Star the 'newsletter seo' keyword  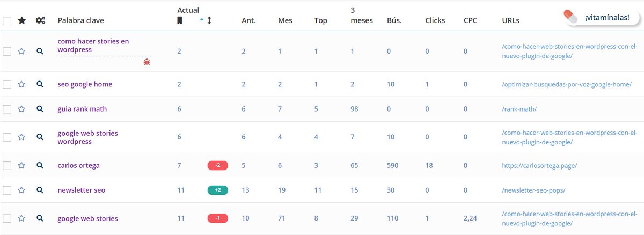[x=21, y=190]
